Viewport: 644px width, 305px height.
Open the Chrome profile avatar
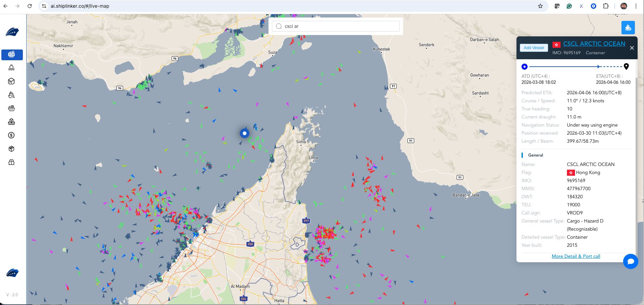624,6
